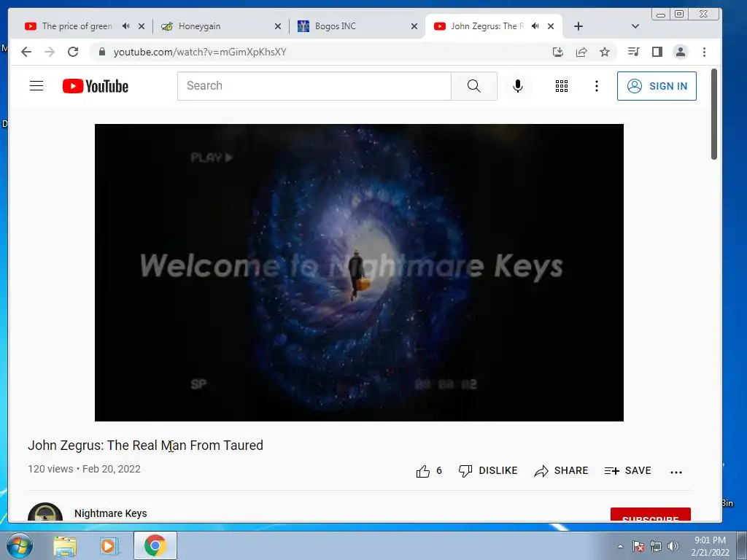Click the red Subscribe button
This screenshot has width=747, height=560.
click(650, 515)
